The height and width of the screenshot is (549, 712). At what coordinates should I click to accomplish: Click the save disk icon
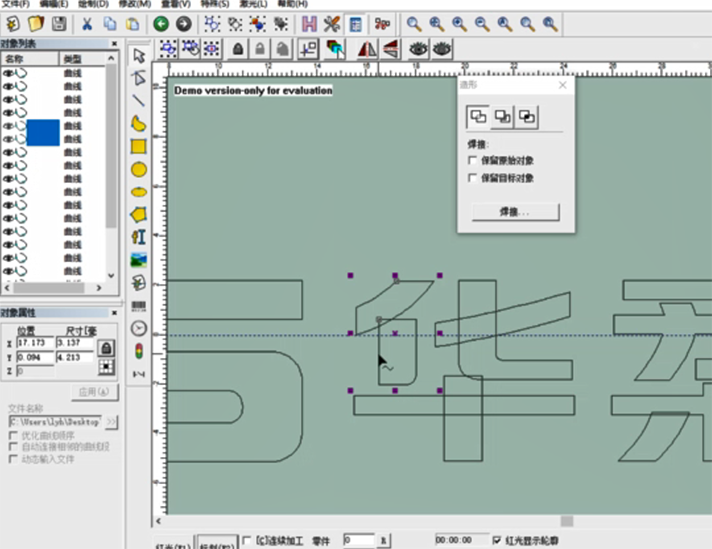click(x=59, y=23)
